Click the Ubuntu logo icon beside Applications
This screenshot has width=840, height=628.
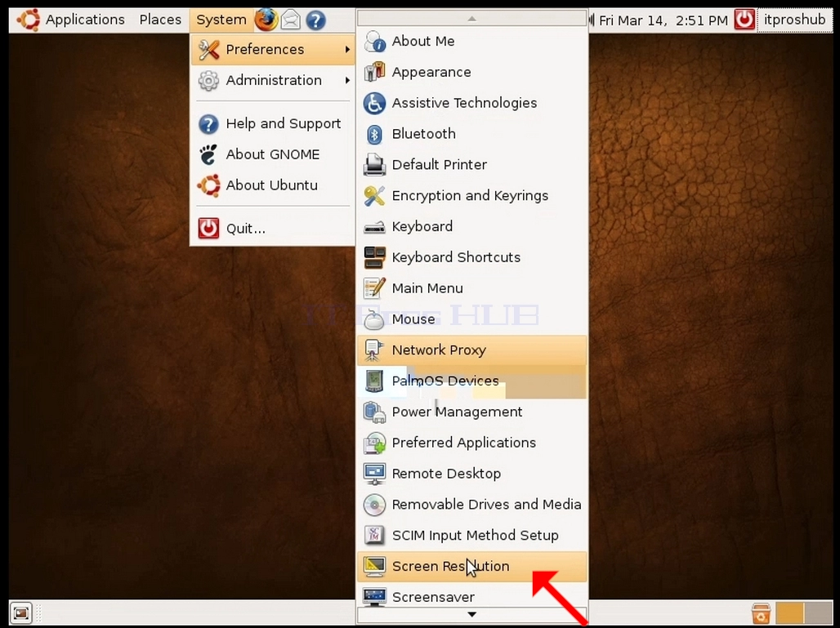[29, 20]
